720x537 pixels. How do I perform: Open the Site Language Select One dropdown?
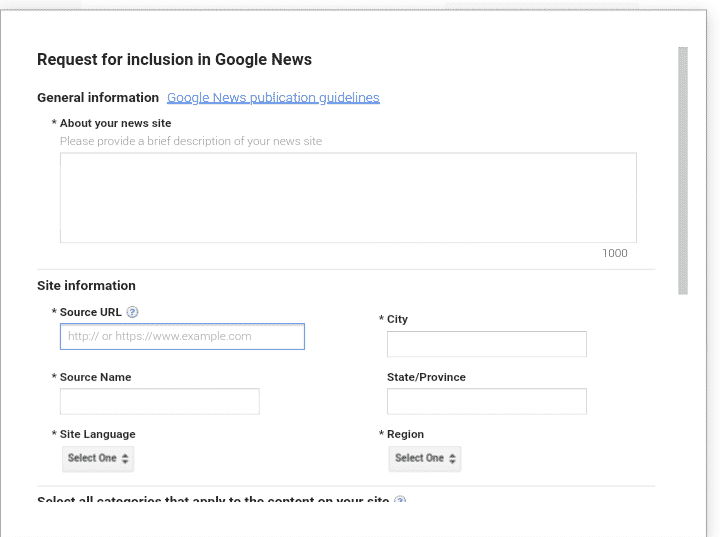coord(98,458)
